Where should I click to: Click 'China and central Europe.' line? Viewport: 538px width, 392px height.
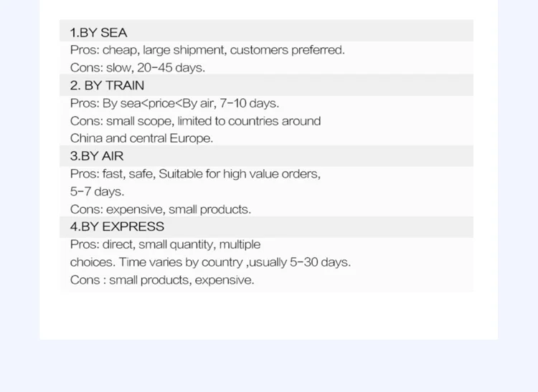pos(141,138)
